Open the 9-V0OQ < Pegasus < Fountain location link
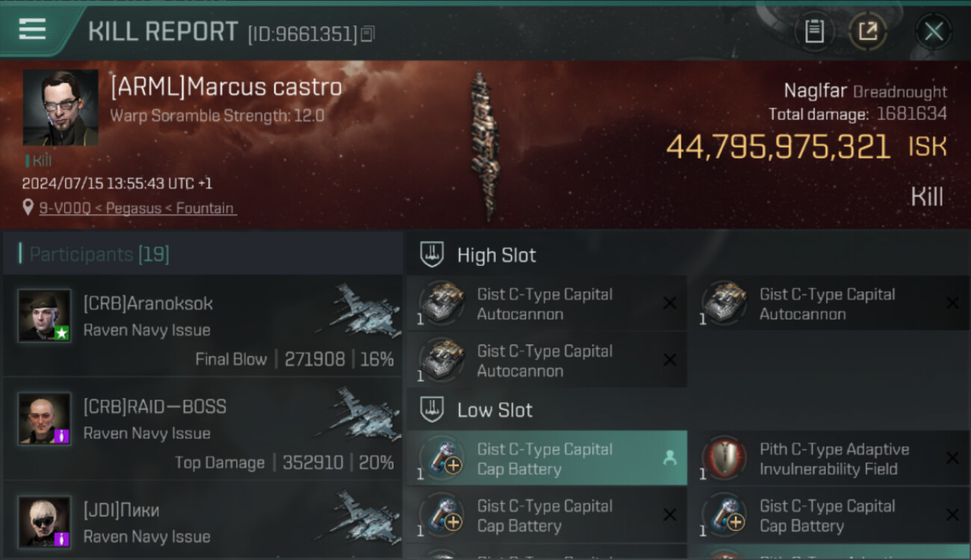 coord(137,208)
